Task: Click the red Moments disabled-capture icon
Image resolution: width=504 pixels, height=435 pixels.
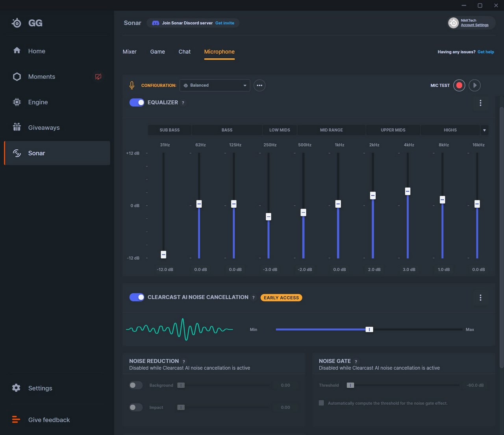Action: click(x=98, y=76)
